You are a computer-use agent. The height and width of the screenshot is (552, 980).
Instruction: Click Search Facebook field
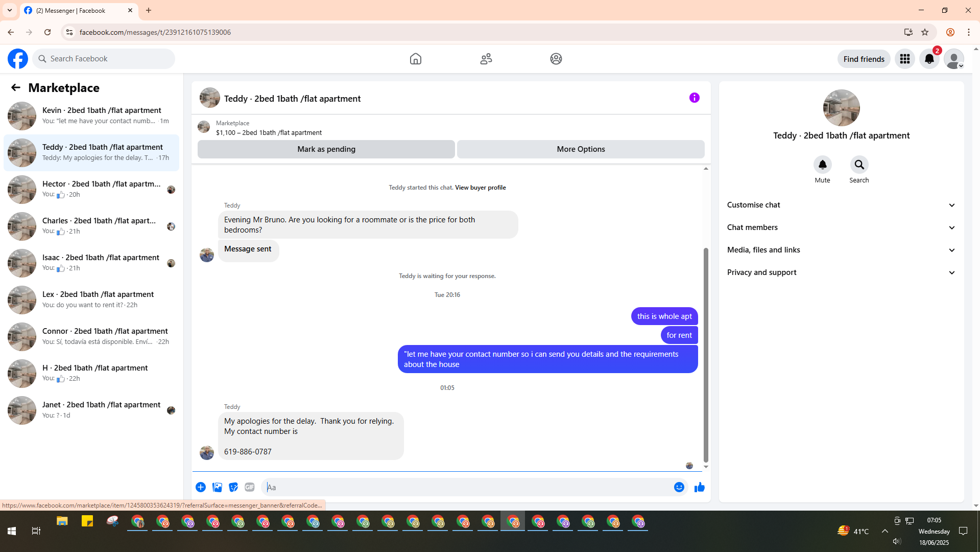pos(104,59)
